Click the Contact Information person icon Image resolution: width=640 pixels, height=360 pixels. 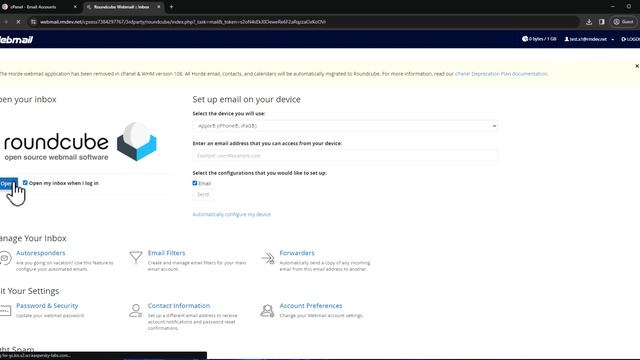136,311
